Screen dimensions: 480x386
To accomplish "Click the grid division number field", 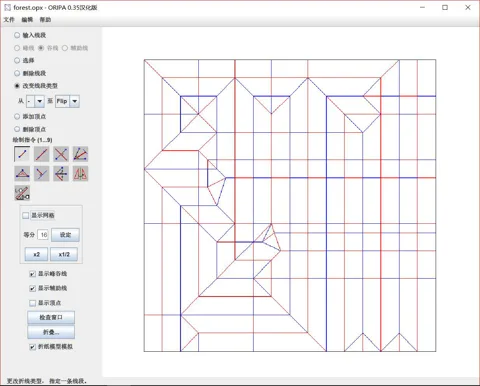I will pos(43,235).
